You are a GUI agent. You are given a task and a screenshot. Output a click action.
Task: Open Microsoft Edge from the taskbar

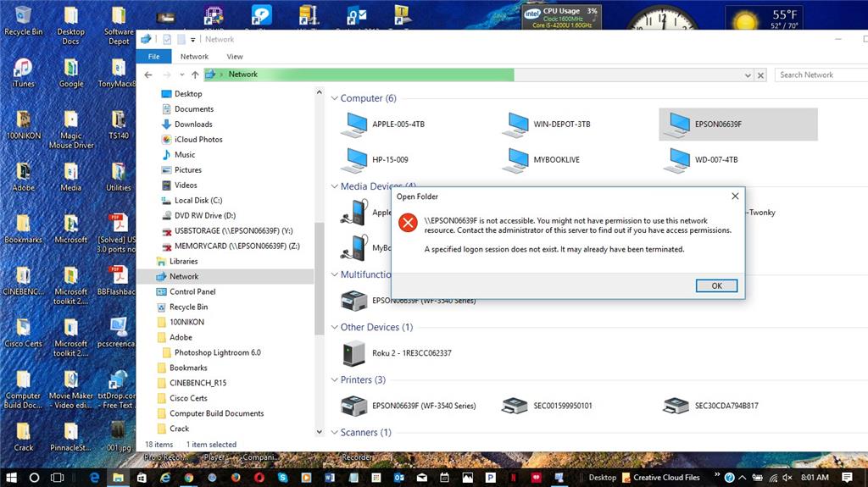click(x=95, y=477)
